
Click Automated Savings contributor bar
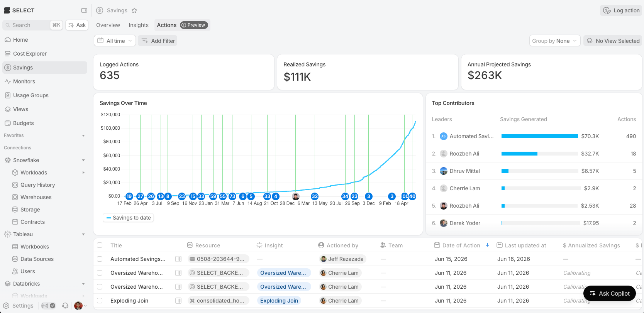click(x=540, y=136)
